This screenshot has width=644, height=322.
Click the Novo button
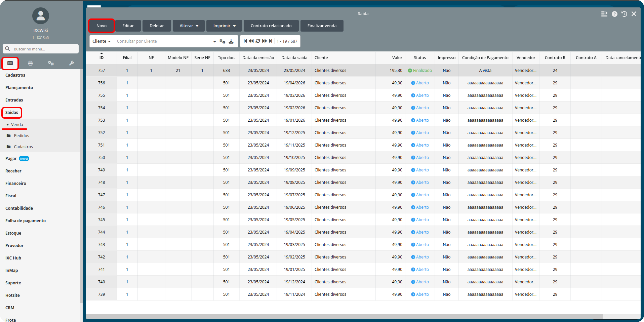[x=102, y=26]
